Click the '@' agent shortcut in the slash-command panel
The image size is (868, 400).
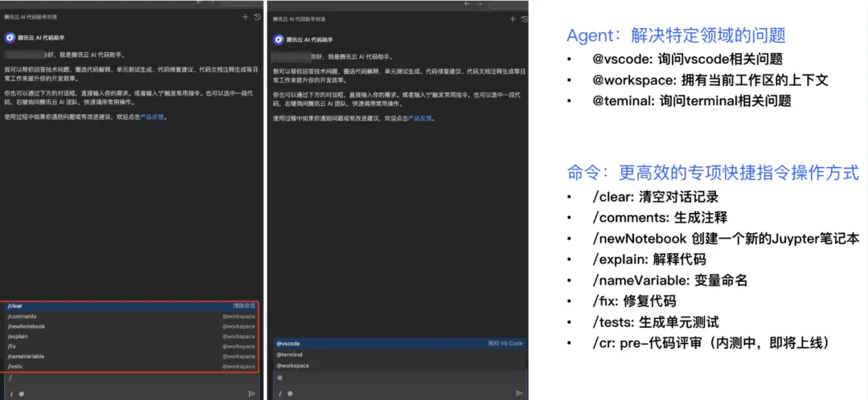[21, 394]
